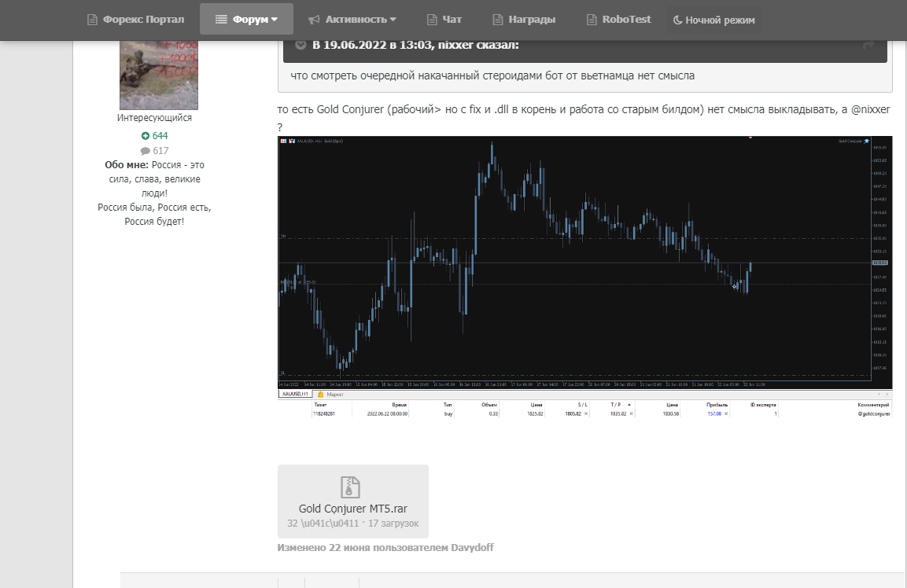View post count 617
907x588 pixels.
click(x=160, y=151)
